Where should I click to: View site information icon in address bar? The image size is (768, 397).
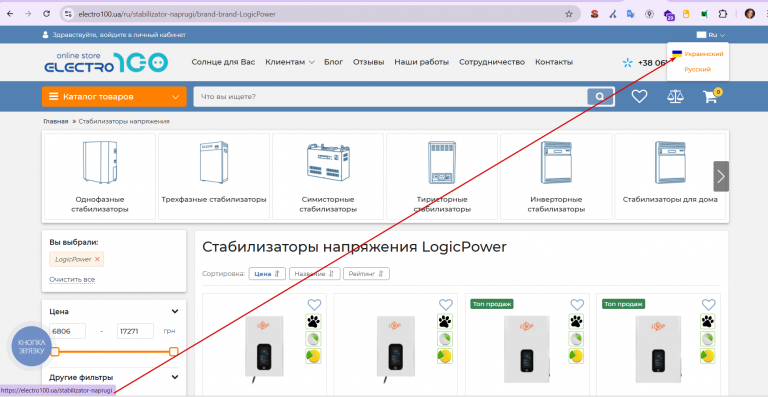pyautogui.click(x=69, y=14)
